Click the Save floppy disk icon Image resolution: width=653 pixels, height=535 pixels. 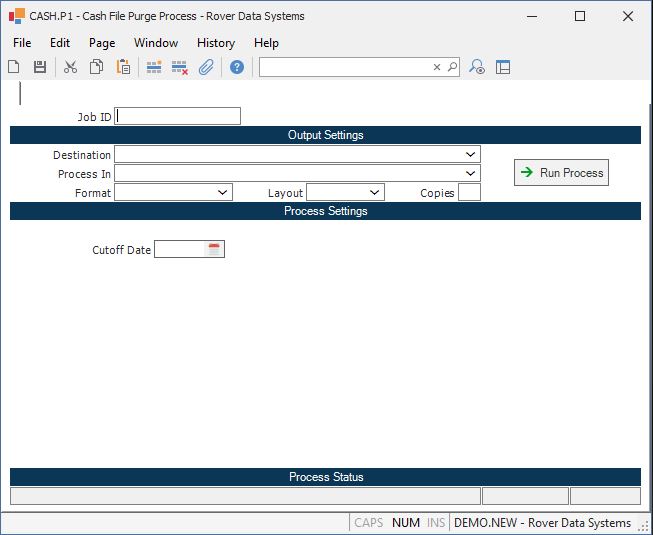coord(40,67)
